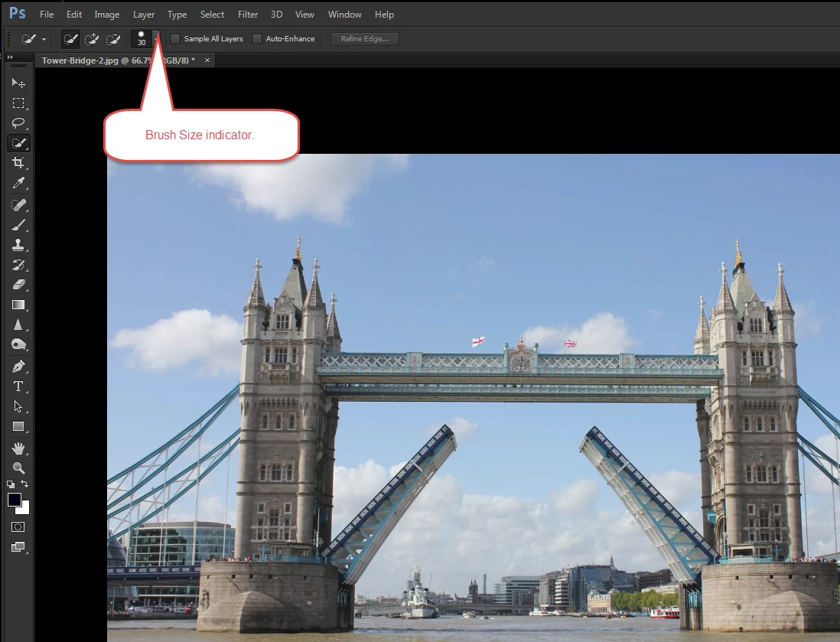
Task: Open the Layer menu
Action: [x=144, y=15]
